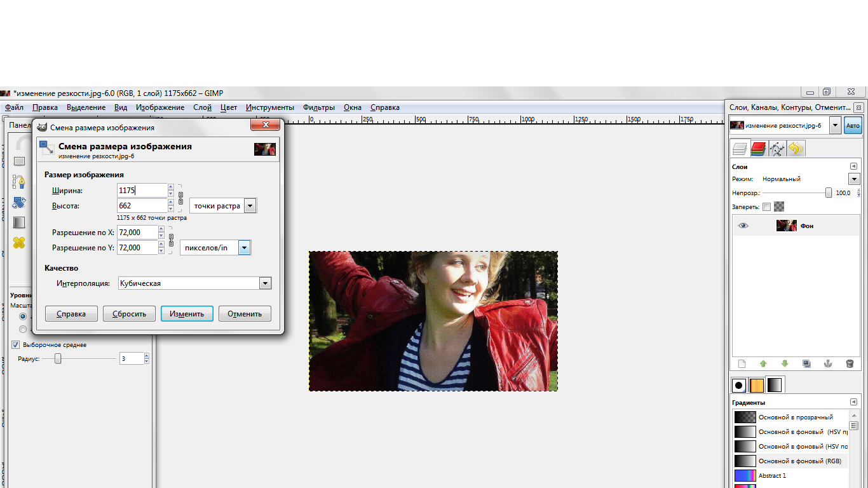The width and height of the screenshot is (868, 488).
Task: Increase Разрешение по X stepper
Action: (x=161, y=229)
